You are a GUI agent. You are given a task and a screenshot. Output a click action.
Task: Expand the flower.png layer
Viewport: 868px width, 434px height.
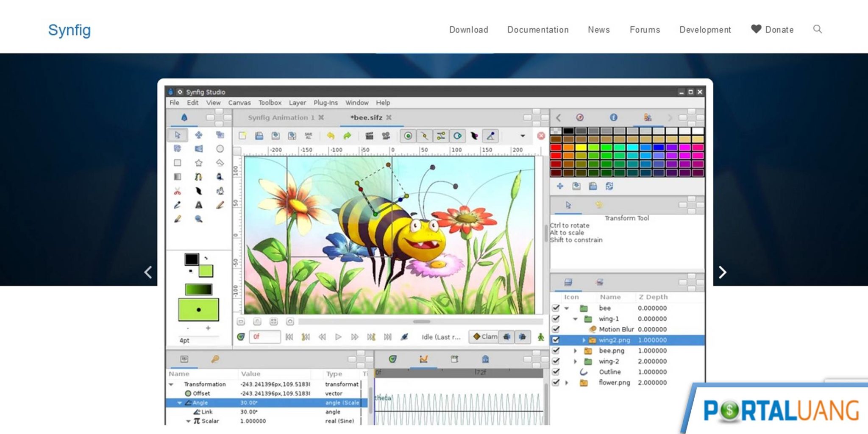567,382
